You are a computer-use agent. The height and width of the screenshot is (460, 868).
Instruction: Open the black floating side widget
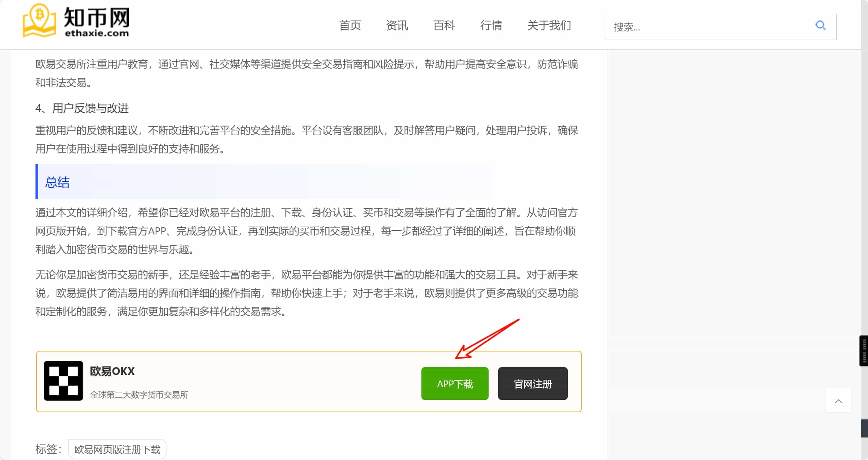coord(864,351)
